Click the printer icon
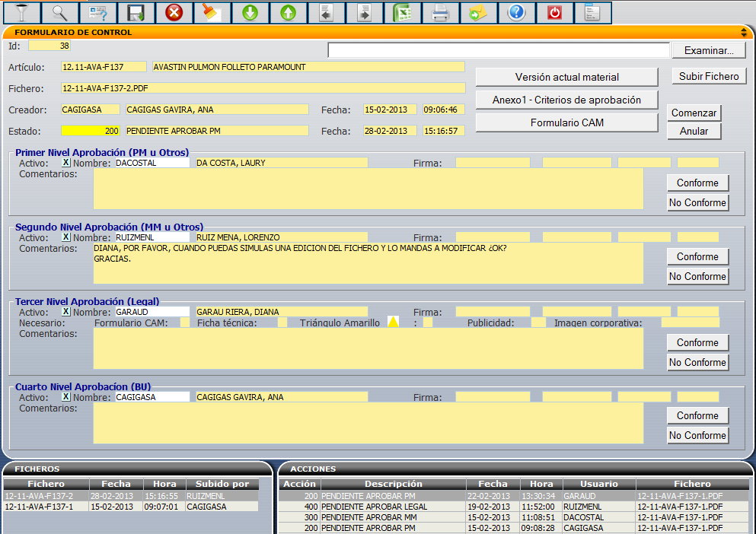Image resolution: width=756 pixels, height=534 pixels. 441,12
